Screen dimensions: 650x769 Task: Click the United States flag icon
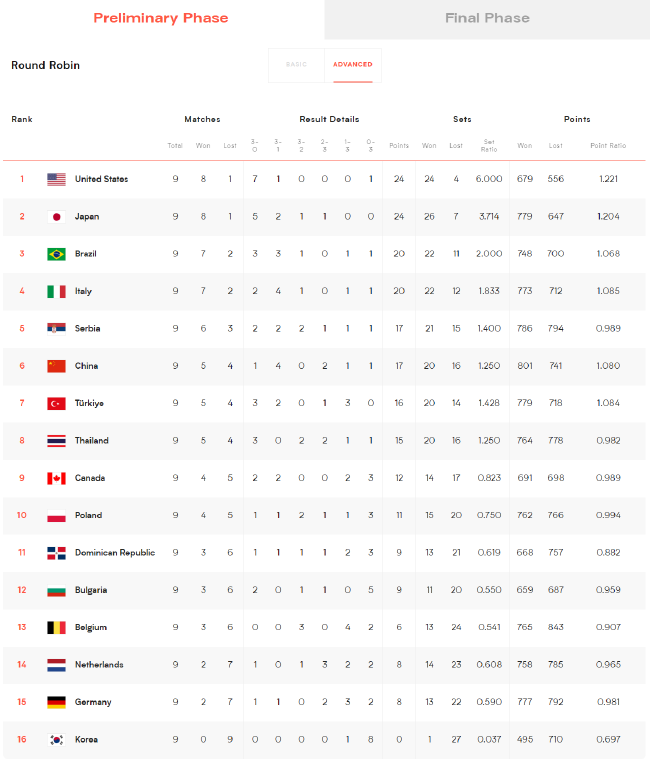click(56, 179)
